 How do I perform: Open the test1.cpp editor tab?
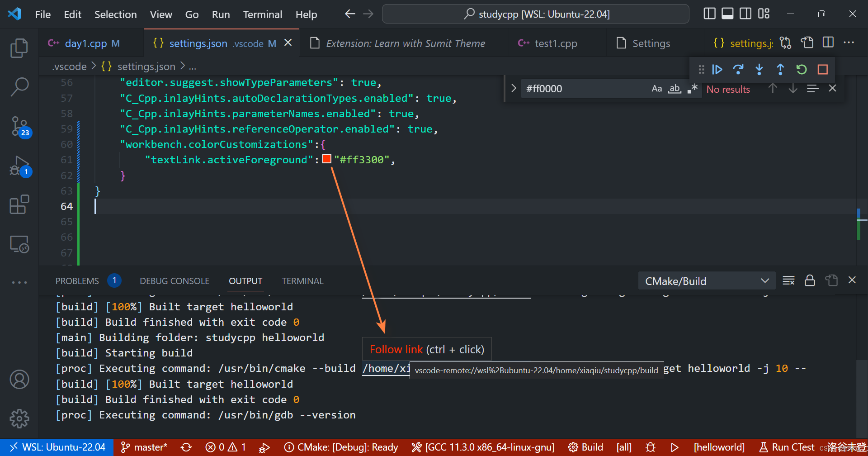pos(555,43)
